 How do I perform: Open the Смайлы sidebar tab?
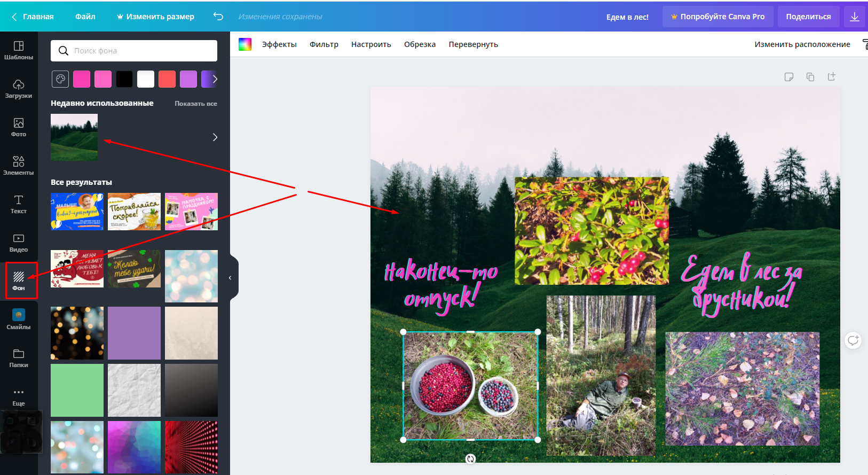tap(19, 320)
